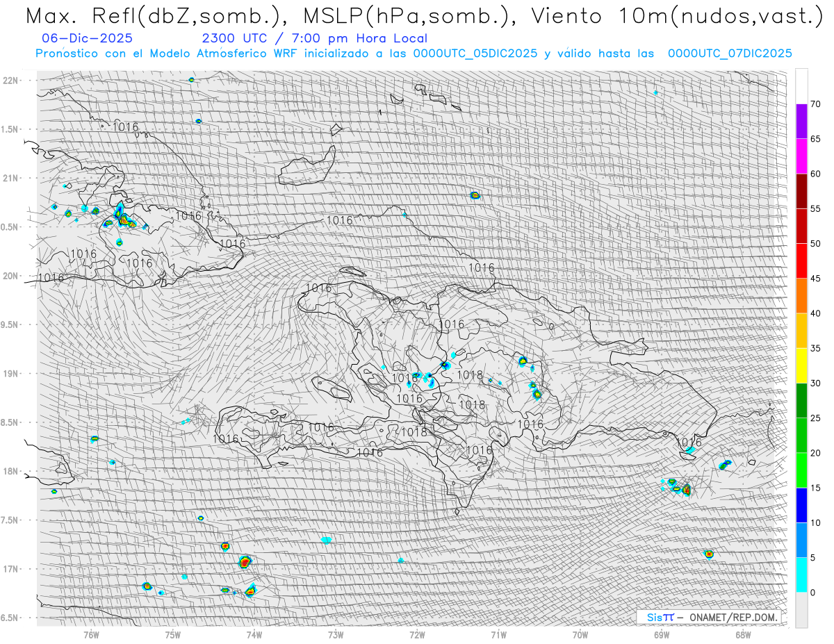The height and width of the screenshot is (644, 834).
Task: Click the 72W longitude label
Action: tap(417, 635)
